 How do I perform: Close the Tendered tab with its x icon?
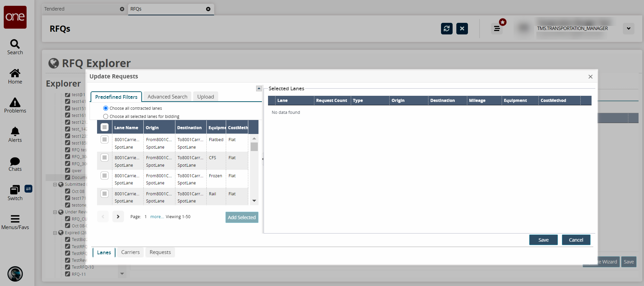pyautogui.click(x=122, y=9)
